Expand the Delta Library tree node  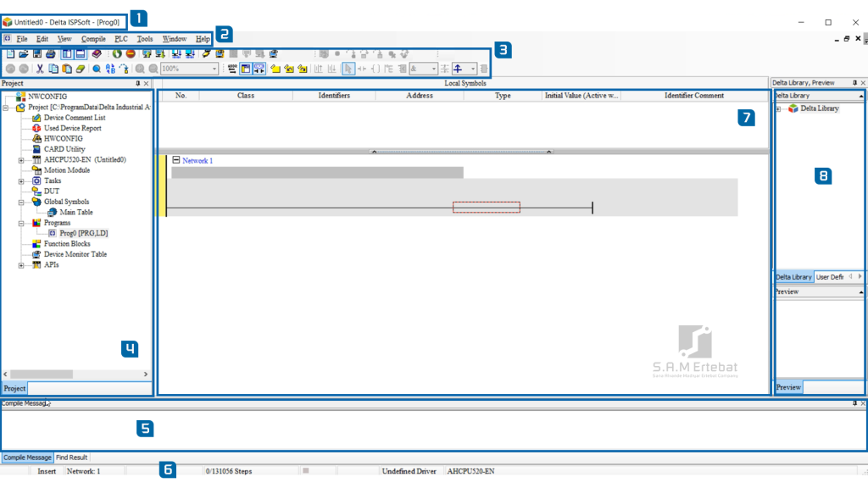pyautogui.click(x=778, y=109)
